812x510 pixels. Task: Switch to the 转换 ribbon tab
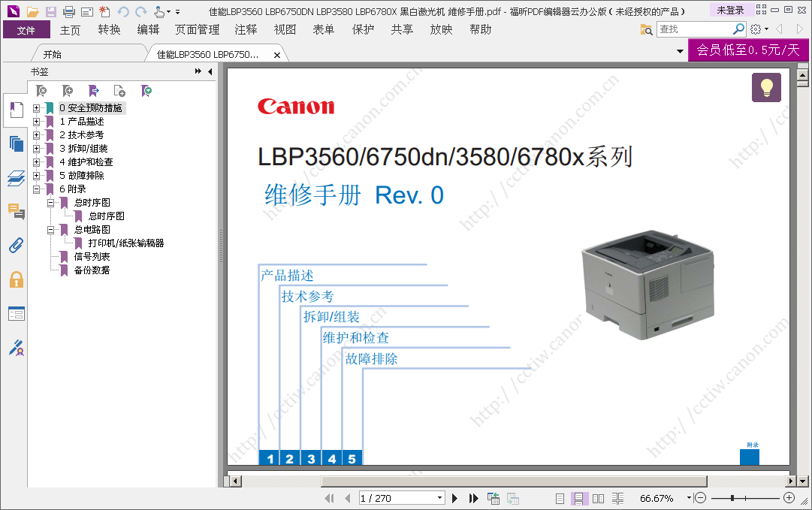[x=109, y=30]
